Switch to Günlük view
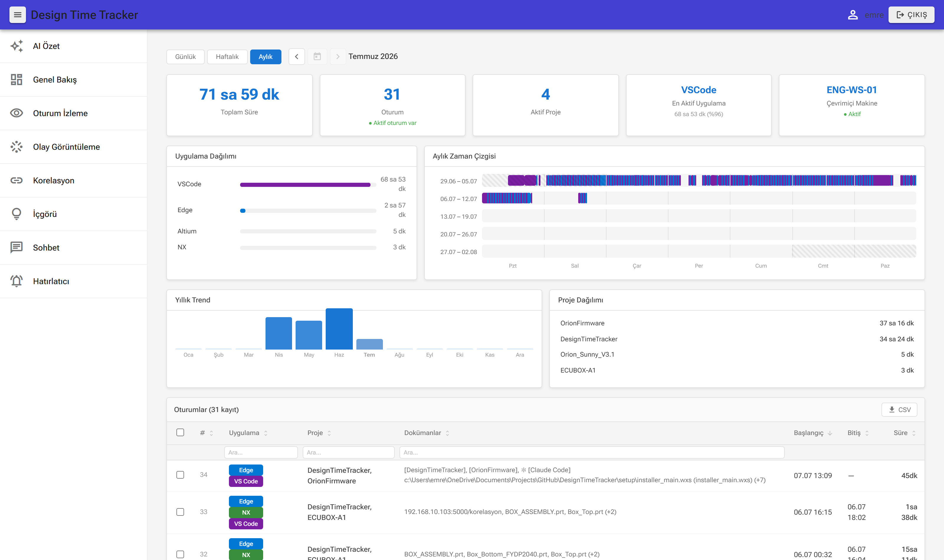944x560 pixels. click(185, 57)
